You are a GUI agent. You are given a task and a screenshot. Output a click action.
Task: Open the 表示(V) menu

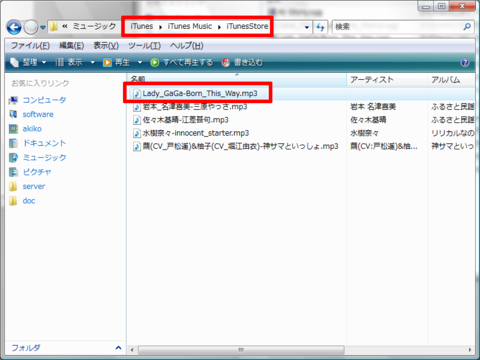106,46
